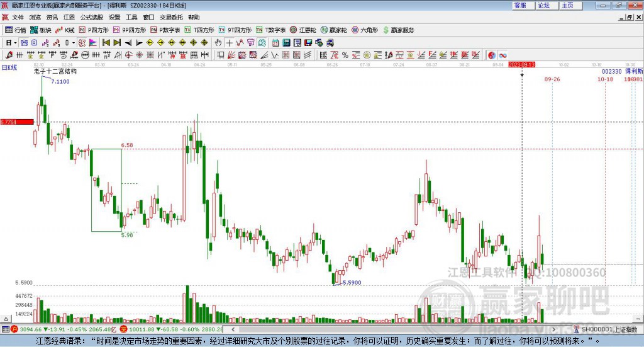Open the 文件 menu
Screen dimensions: 644x347
pyautogui.click(x=18, y=17)
